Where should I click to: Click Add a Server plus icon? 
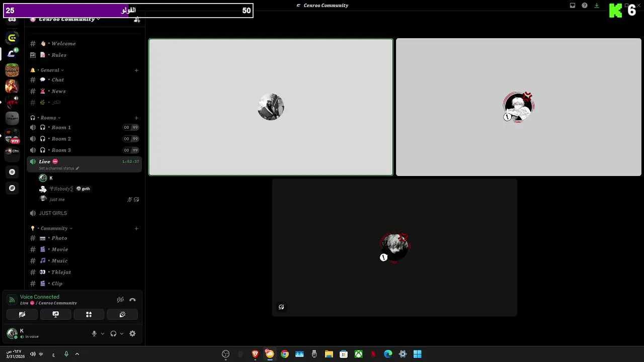[x=12, y=172]
